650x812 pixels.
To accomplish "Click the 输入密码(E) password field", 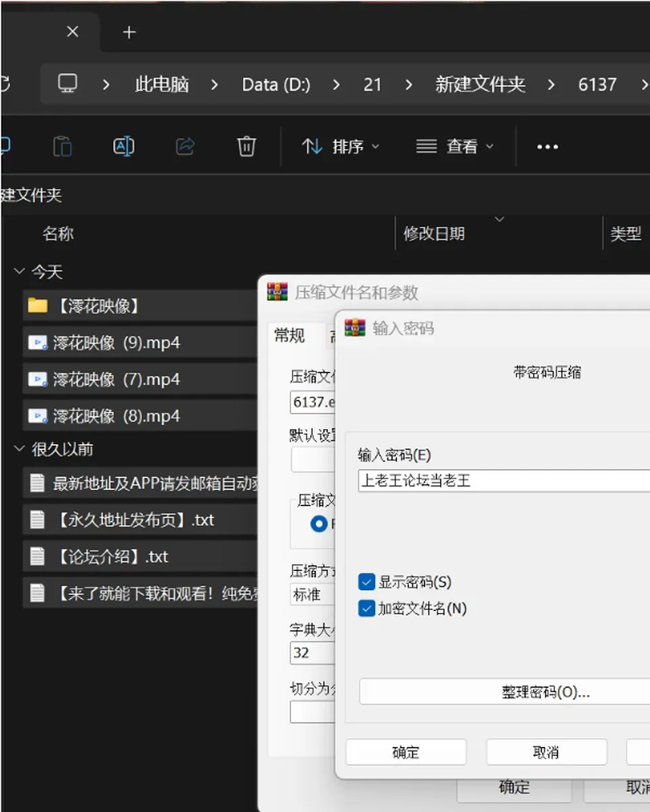I will 504,480.
